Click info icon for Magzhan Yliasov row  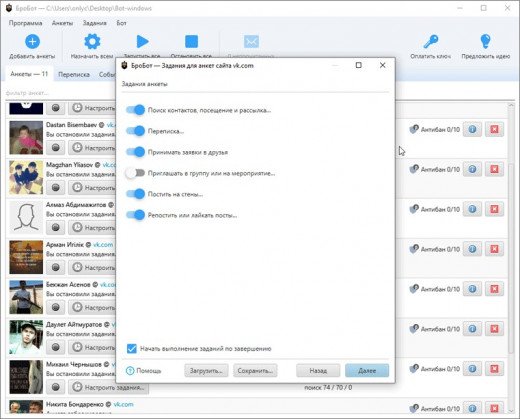tap(472, 169)
